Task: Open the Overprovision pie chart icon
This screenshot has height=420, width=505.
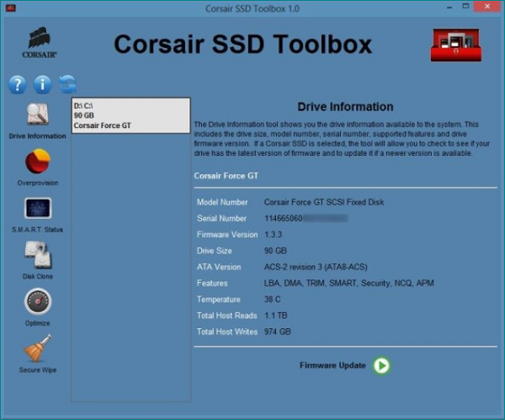Action: click(38, 161)
